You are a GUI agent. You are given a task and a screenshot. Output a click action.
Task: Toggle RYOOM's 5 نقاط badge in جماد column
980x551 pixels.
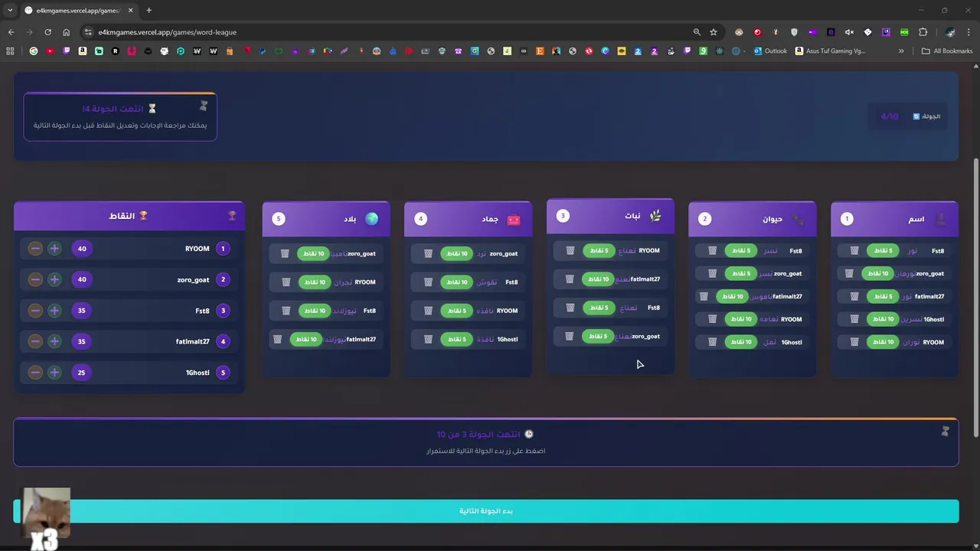[x=456, y=311]
